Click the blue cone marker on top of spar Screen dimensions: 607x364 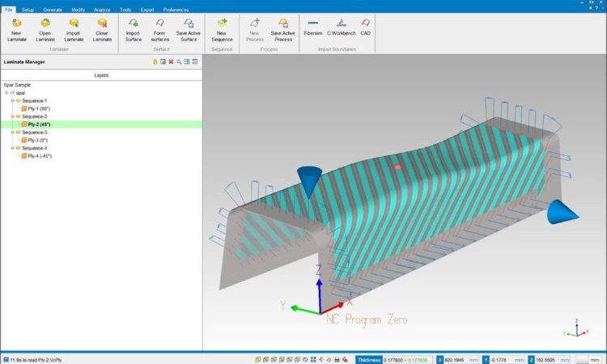coord(309,182)
